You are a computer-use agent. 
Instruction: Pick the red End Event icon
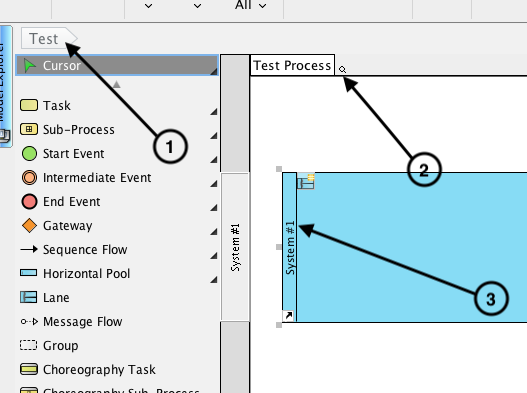[x=29, y=201]
